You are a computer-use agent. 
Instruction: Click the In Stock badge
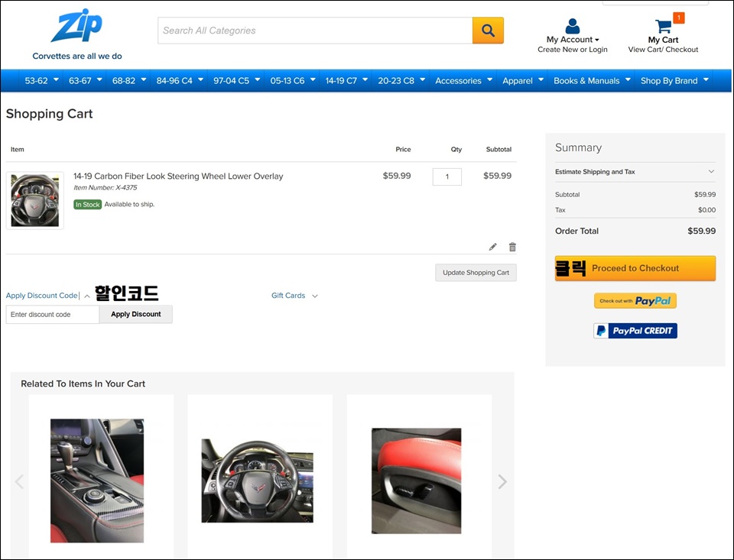point(87,205)
